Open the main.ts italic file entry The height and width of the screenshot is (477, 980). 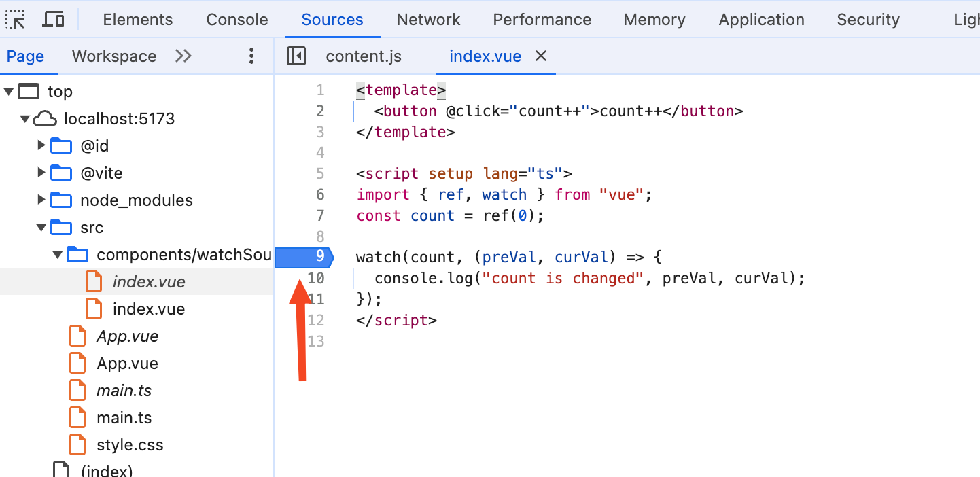(x=124, y=391)
